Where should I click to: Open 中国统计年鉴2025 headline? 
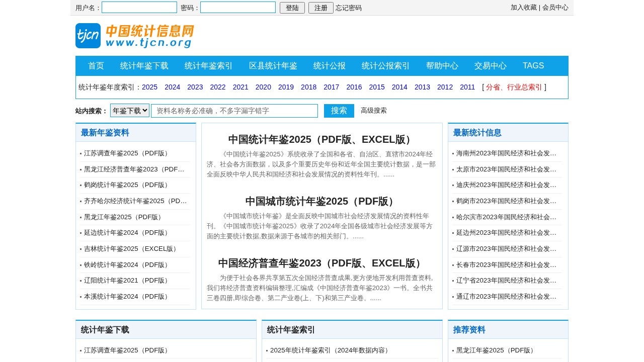point(322,139)
